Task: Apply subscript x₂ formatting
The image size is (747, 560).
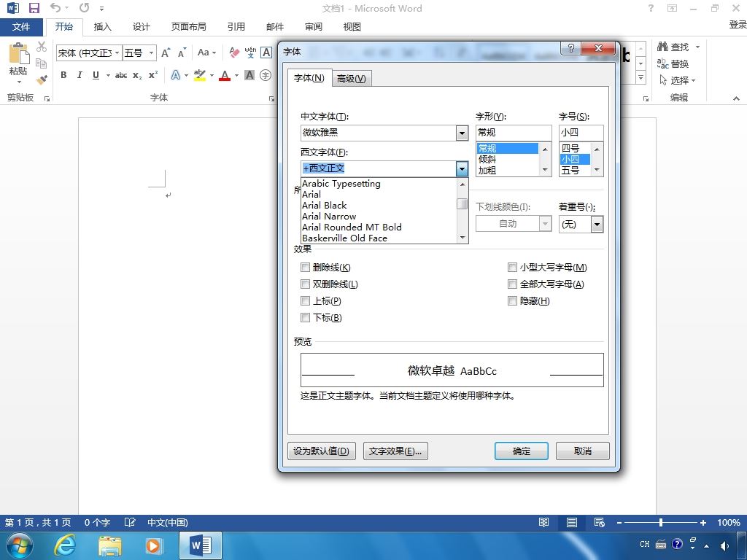Action: point(137,75)
